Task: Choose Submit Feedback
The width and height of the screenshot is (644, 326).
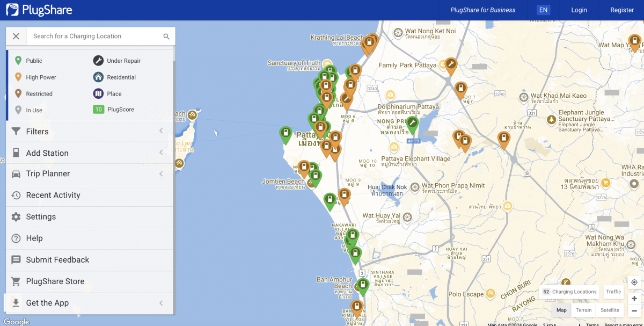Action: coord(90,260)
